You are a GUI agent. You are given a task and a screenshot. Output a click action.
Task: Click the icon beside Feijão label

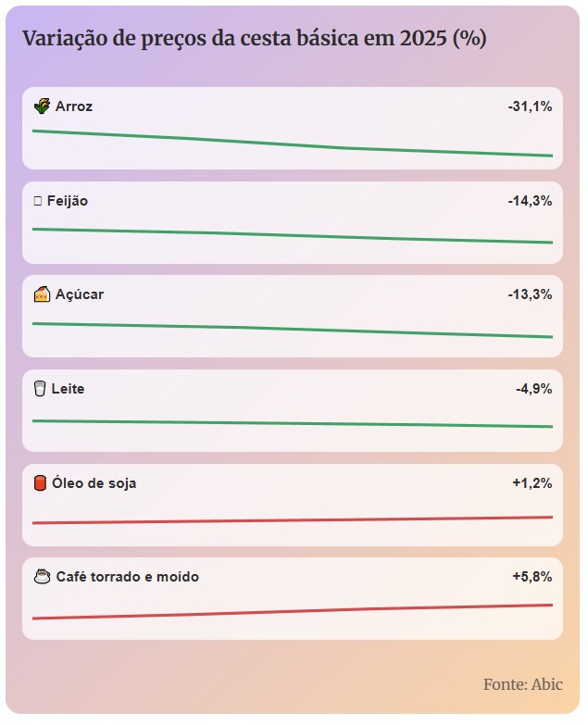click(x=37, y=201)
